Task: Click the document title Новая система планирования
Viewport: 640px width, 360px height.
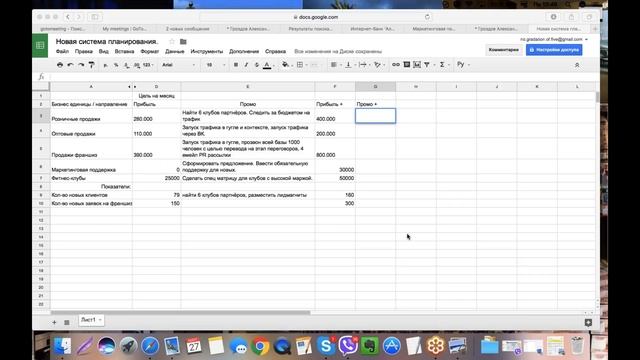Action: pyautogui.click(x=107, y=42)
